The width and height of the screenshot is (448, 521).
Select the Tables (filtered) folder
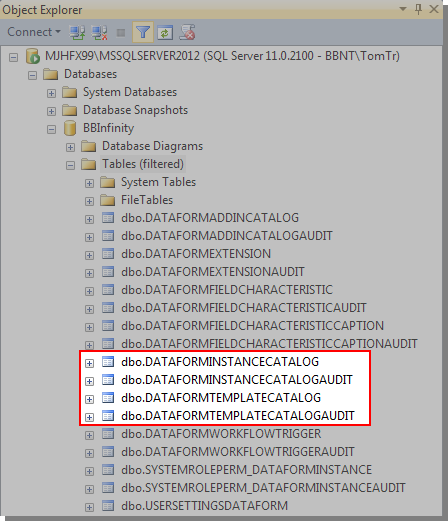(143, 164)
